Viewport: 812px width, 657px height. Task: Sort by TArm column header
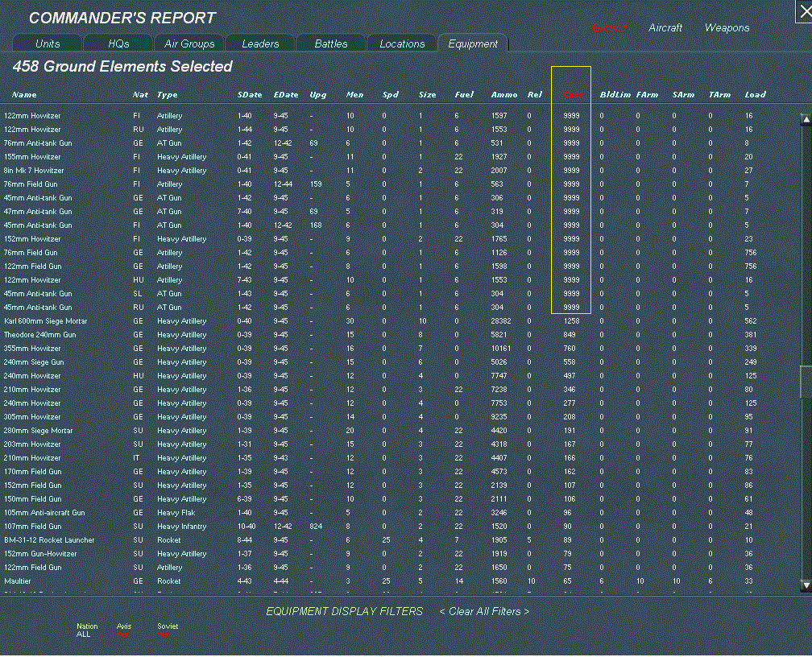pyautogui.click(x=720, y=95)
